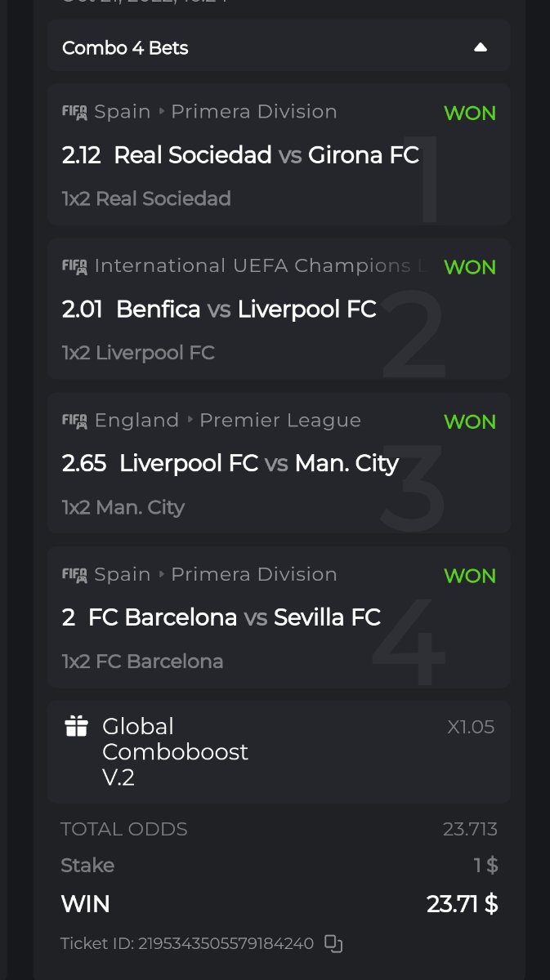Image resolution: width=550 pixels, height=980 pixels.
Task: Click FIFA icon on Real Sociedad bet
Action: point(74,112)
